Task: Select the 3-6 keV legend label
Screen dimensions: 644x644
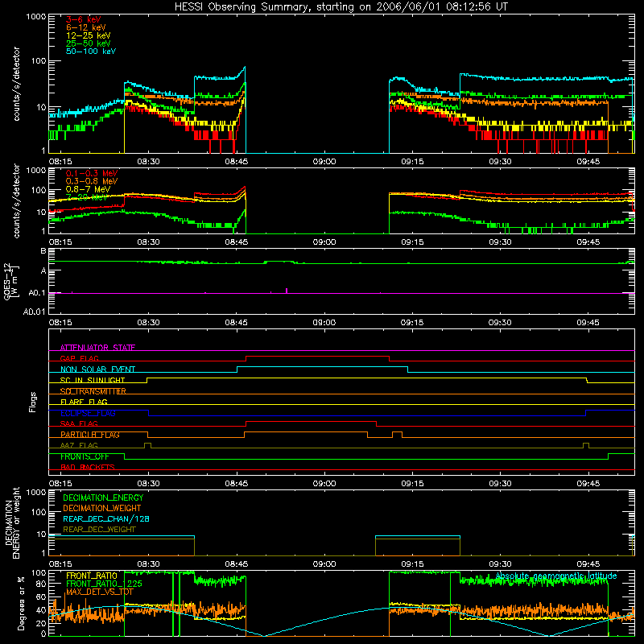Action: [x=84, y=19]
